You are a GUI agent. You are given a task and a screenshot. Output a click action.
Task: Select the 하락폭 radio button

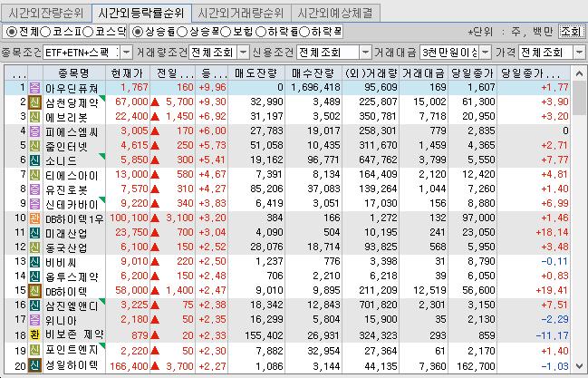tap(304, 32)
